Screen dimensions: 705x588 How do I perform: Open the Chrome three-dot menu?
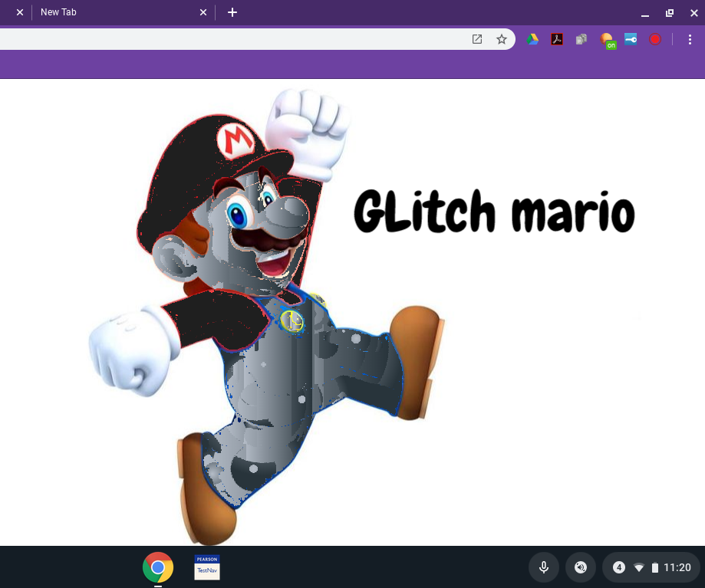(690, 39)
